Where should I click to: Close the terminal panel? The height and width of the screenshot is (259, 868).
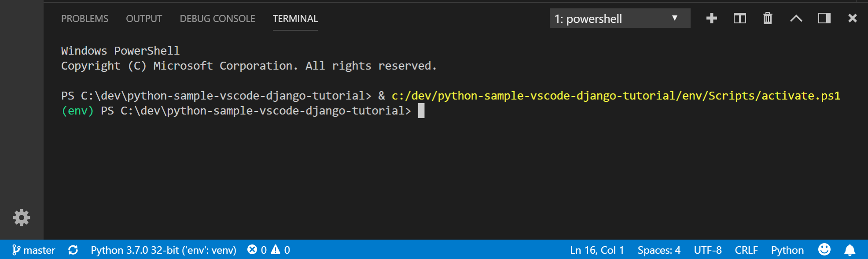tap(852, 18)
